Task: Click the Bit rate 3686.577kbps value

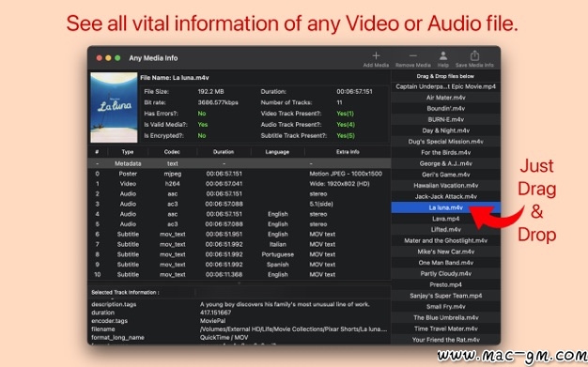Action: click(218, 102)
